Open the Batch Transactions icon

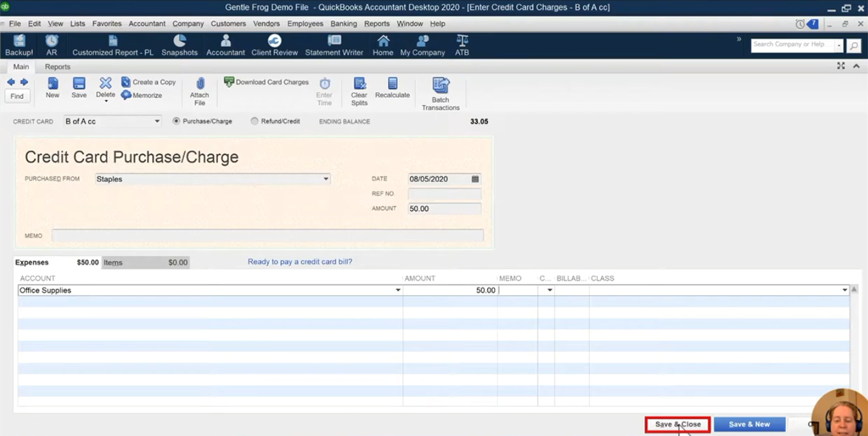440,94
